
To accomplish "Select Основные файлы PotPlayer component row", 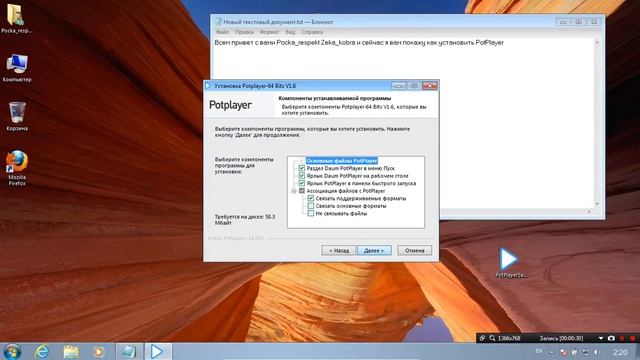I will coord(342,161).
